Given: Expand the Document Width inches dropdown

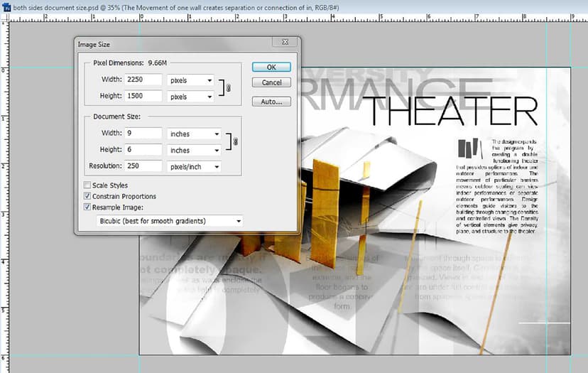Looking at the screenshot, I should (x=193, y=134).
